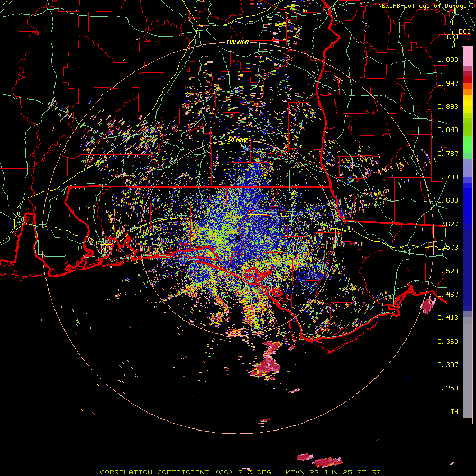Select the 0.467 legend value
Screen dimensions: 476x476
448,295
